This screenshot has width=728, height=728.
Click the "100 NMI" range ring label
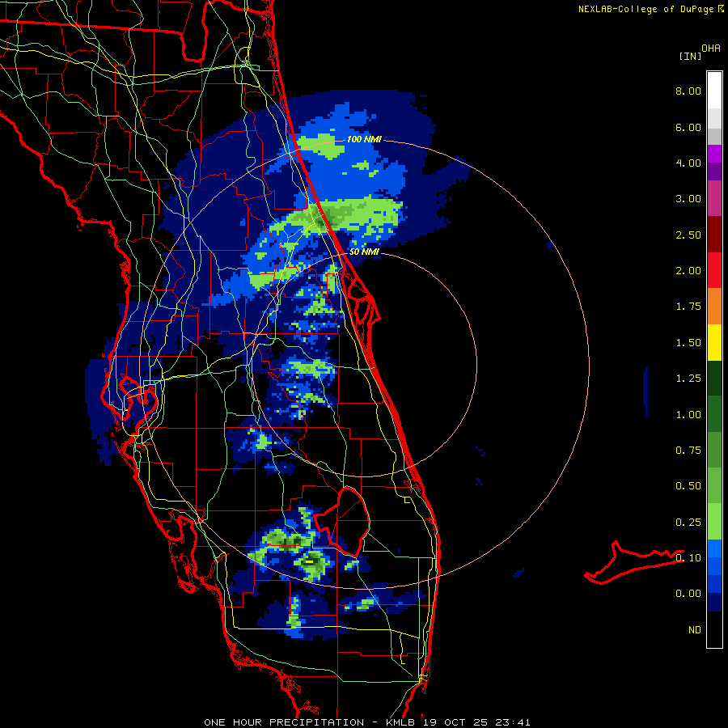pos(364,139)
